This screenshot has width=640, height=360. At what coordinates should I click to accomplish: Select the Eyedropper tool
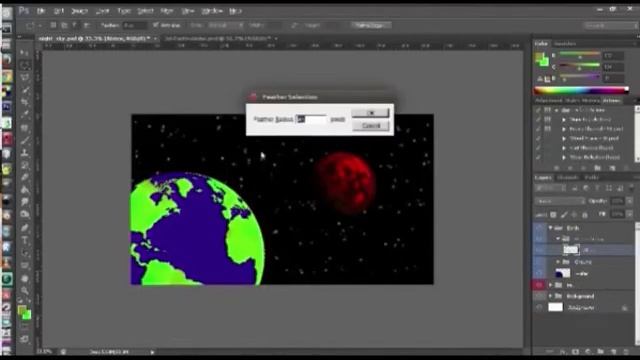coord(24,114)
